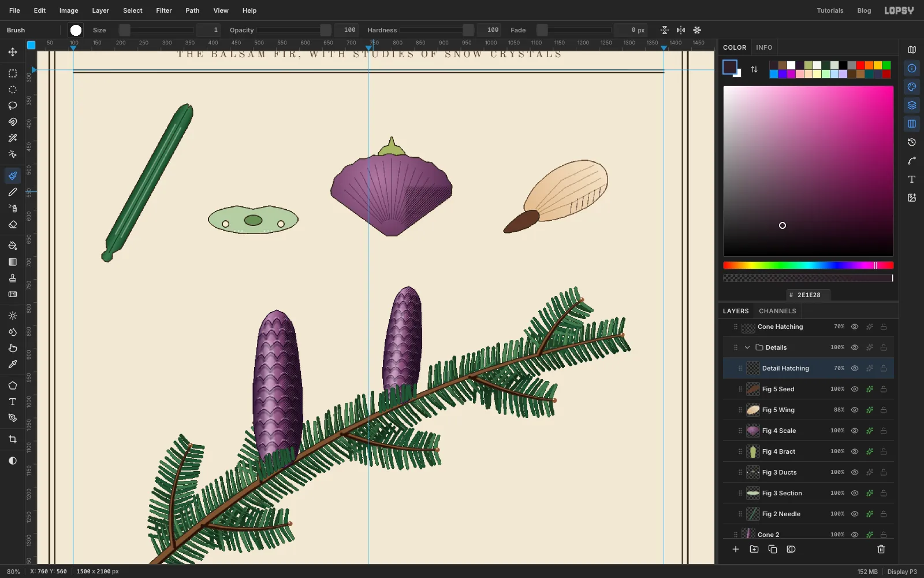This screenshot has width=924, height=578.
Task: Select the Paint Bucket tool
Action: (x=13, y=246)
